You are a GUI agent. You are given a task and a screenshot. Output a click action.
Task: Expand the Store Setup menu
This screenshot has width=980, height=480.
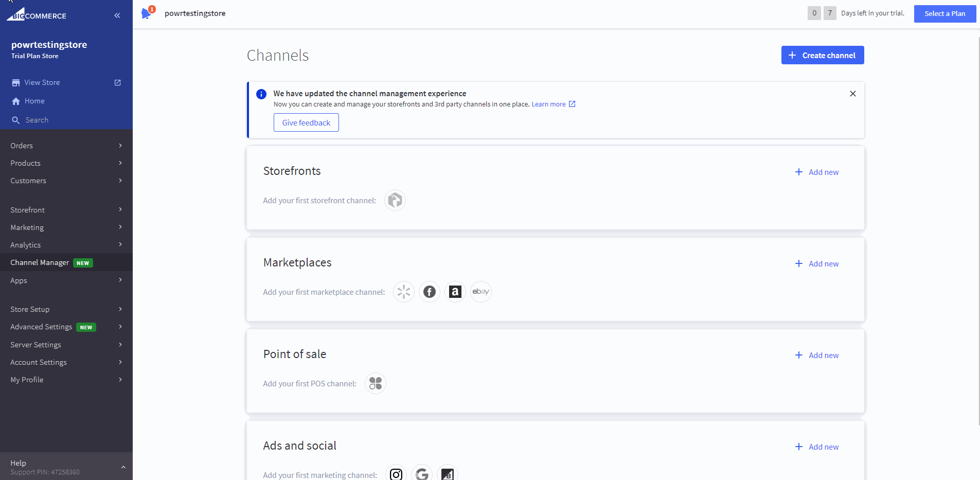click(66, 309)
